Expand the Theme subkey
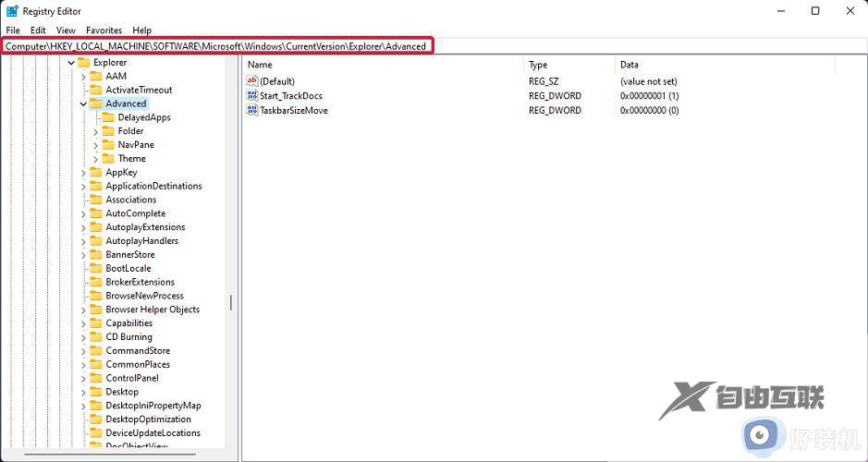 click(x=95, y=159)
